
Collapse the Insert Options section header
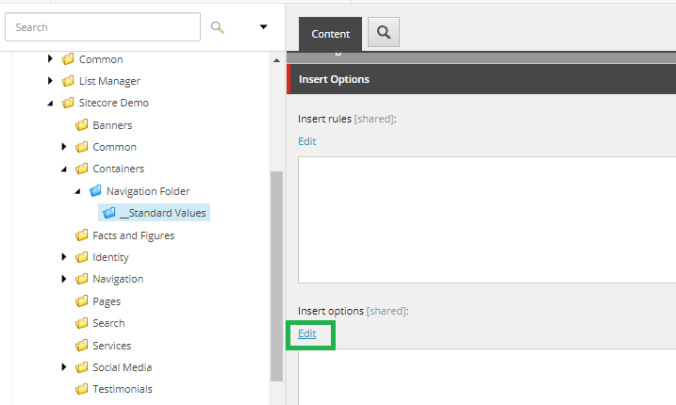(x=480, y=79)
